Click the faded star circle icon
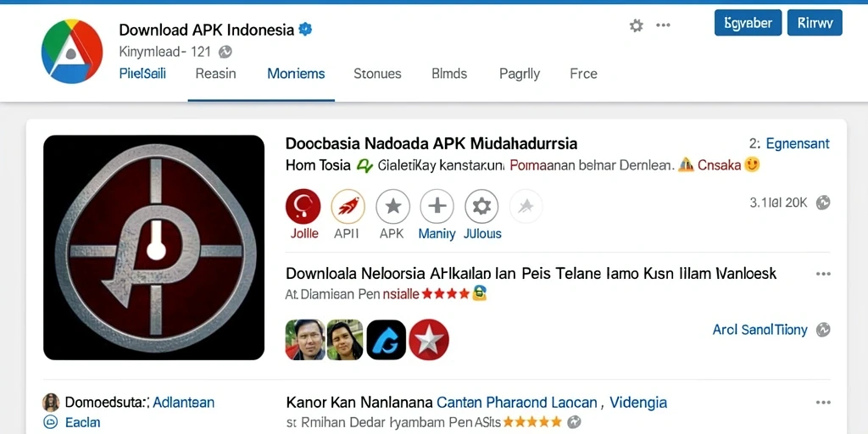 pyautogui.click(x=526, y=206)
